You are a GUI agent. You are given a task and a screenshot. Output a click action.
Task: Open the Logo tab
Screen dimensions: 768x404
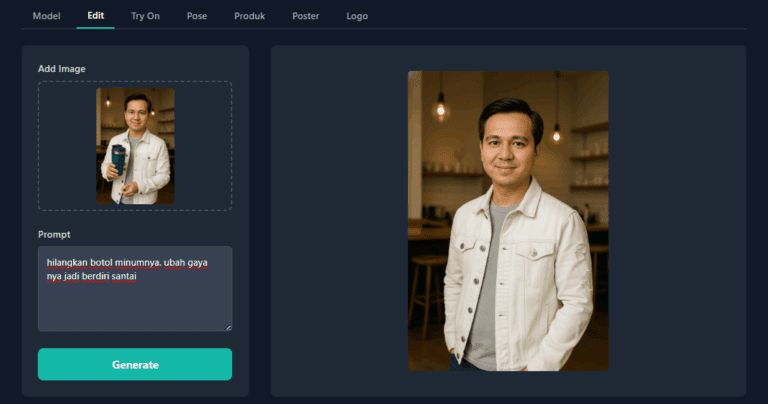click(357, 16)
